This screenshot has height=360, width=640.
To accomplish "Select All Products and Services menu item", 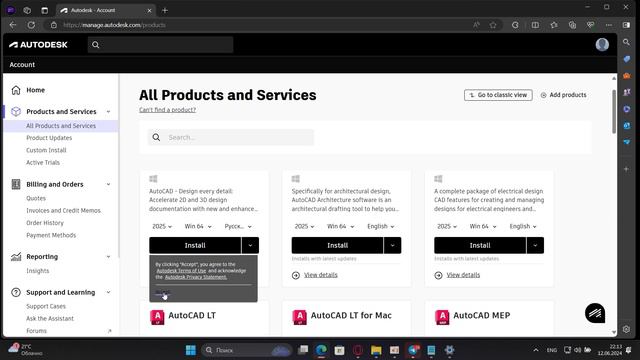I will (61, 126).
